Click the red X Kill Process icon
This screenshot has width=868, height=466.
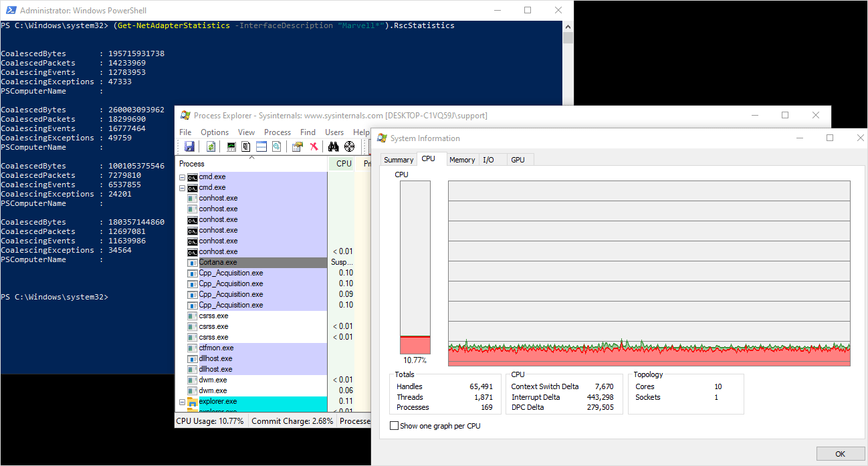click(x=314, y=146)
